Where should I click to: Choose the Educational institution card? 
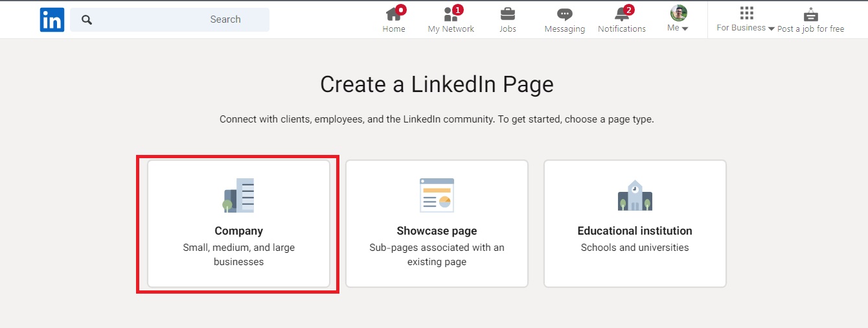[635, 224]
